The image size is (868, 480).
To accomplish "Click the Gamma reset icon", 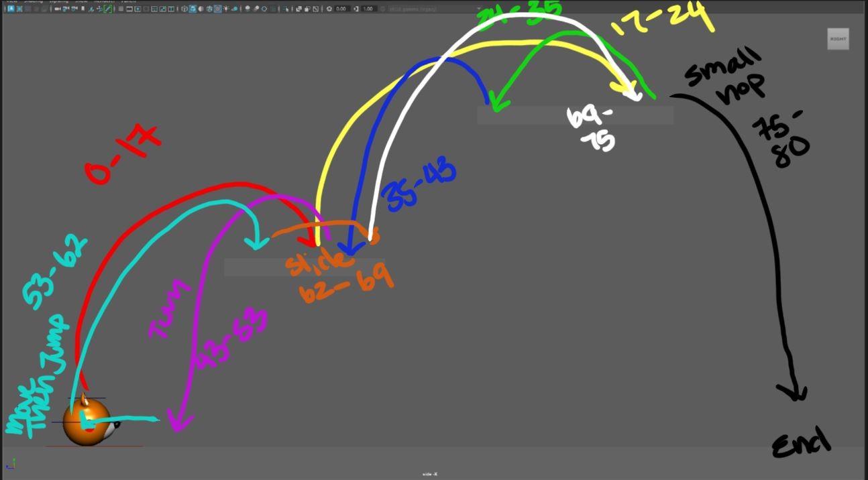I will 356,9.
